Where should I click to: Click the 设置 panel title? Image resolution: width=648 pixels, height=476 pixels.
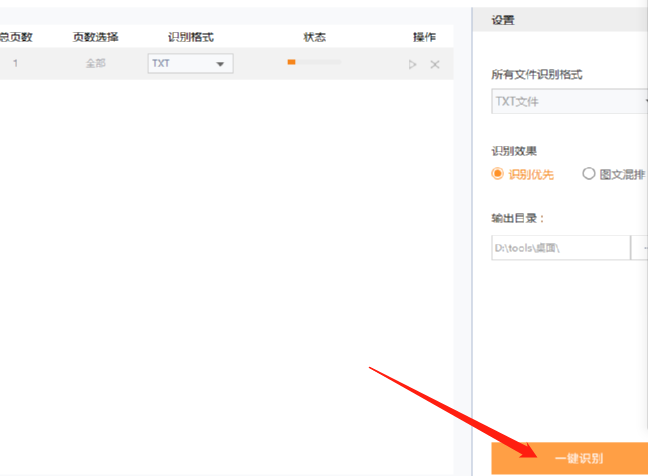[503, 20]
